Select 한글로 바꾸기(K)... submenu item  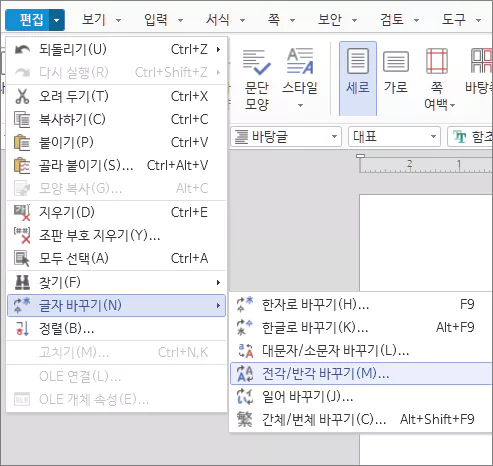coord(362,327)
